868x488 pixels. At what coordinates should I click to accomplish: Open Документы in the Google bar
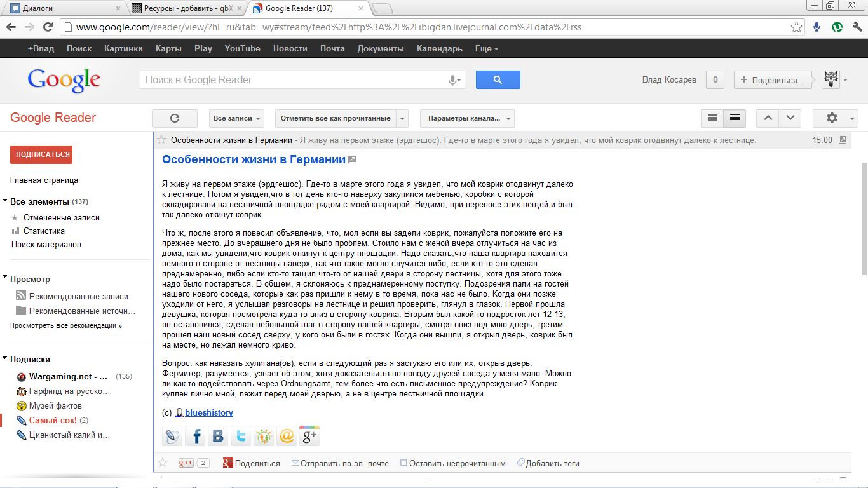381,48
